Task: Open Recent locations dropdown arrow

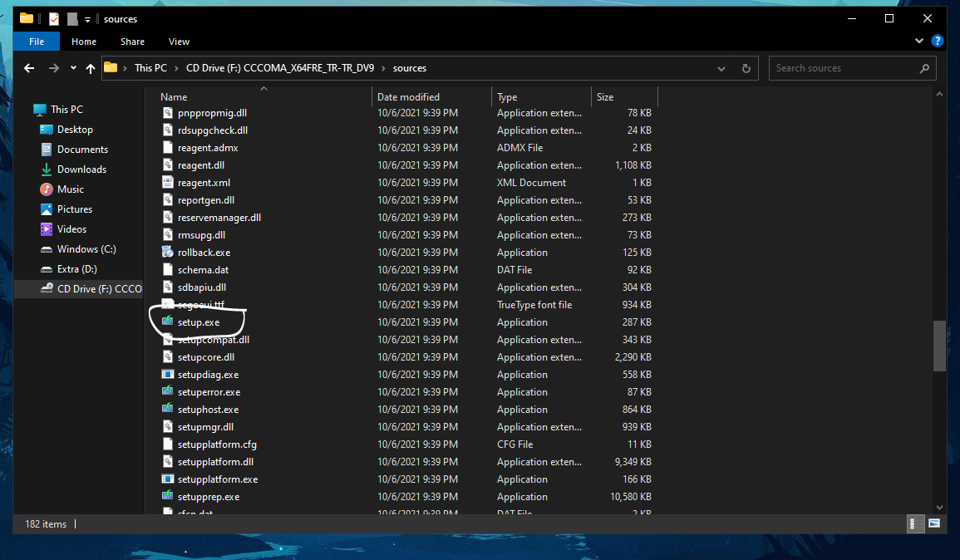Action: click(x=73, y=68)
